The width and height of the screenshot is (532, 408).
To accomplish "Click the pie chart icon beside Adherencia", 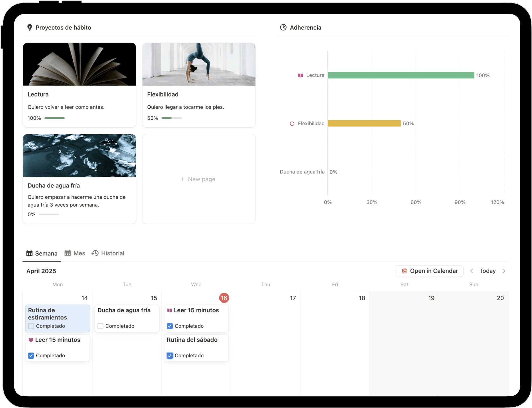I will pos(283,27).
